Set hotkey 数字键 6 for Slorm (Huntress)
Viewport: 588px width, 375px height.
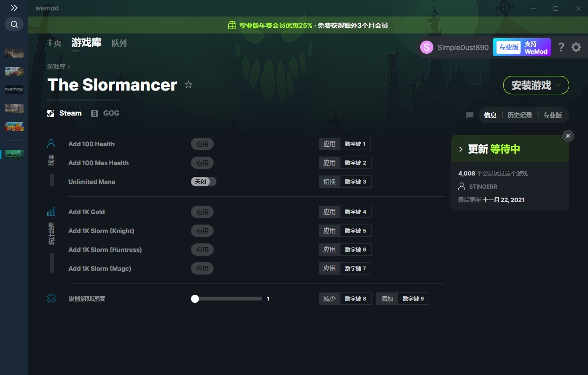click(x=356, y=250)
